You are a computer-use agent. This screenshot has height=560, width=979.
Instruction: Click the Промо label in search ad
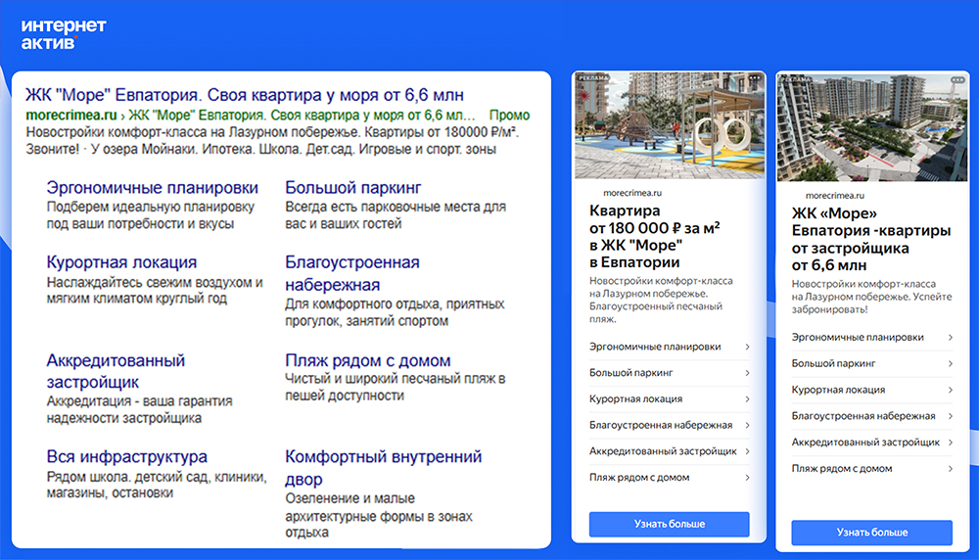click(509, 116)
